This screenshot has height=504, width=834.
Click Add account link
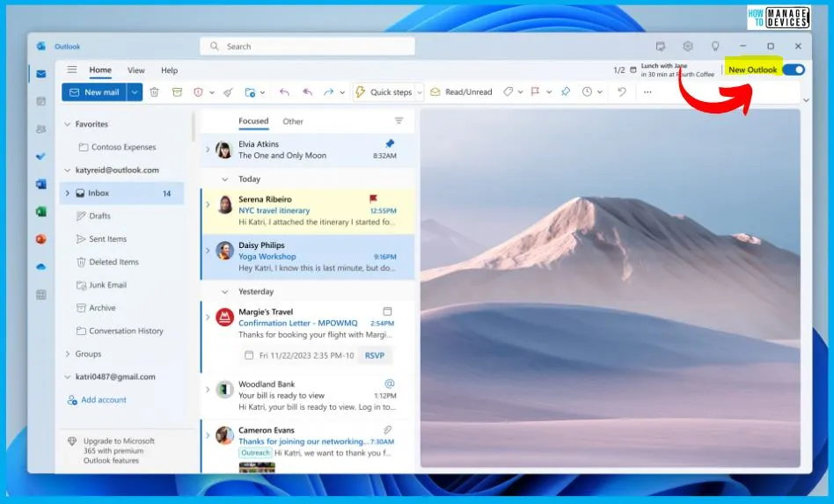pos(97,400)
